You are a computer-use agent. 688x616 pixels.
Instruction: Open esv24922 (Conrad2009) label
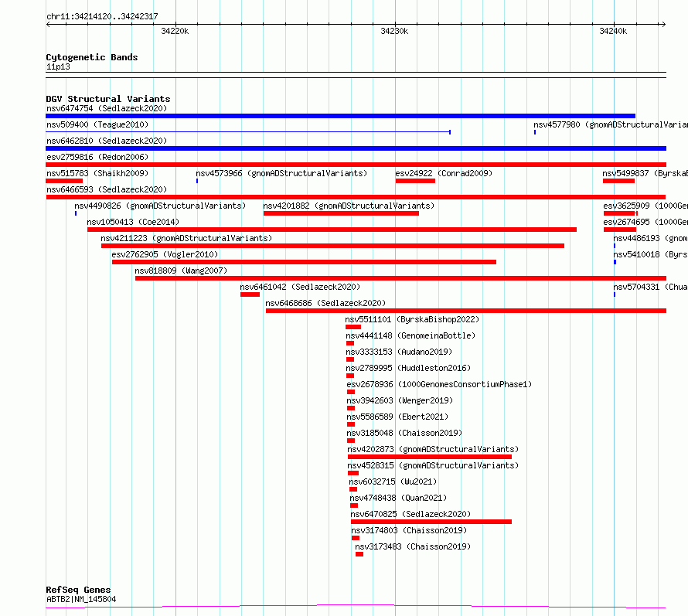(444, 173)
